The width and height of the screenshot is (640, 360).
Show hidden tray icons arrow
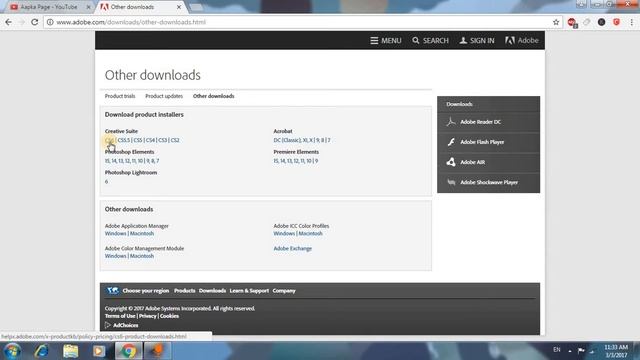570,351
